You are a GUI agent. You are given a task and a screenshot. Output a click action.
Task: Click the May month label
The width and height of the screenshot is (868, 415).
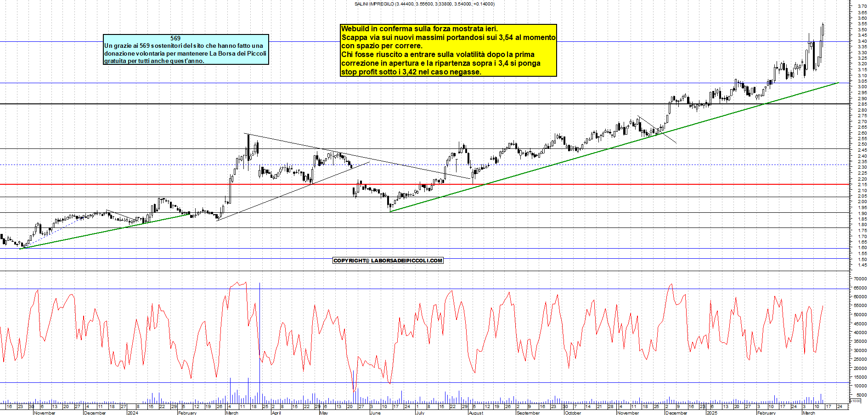pyautogui.click(x=324, y=413)
